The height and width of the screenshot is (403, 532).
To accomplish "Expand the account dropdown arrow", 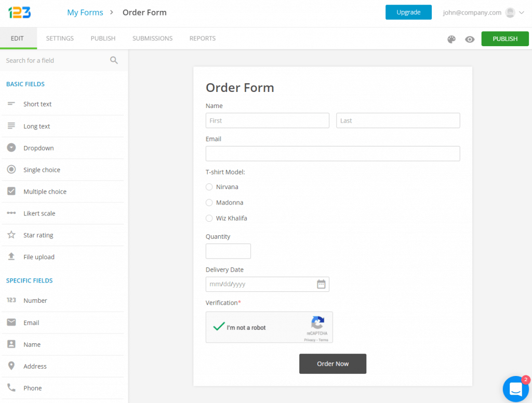I will 522,12.
